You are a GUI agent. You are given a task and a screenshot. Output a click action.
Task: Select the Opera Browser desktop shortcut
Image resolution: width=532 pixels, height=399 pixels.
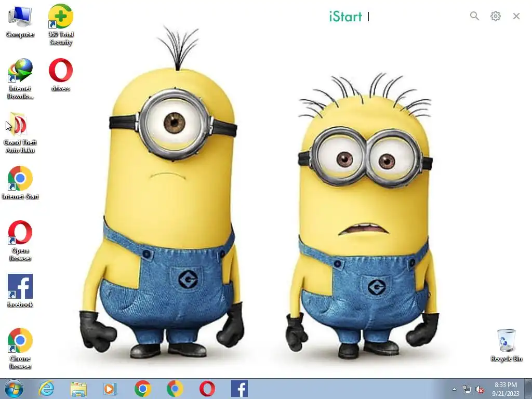20,240
